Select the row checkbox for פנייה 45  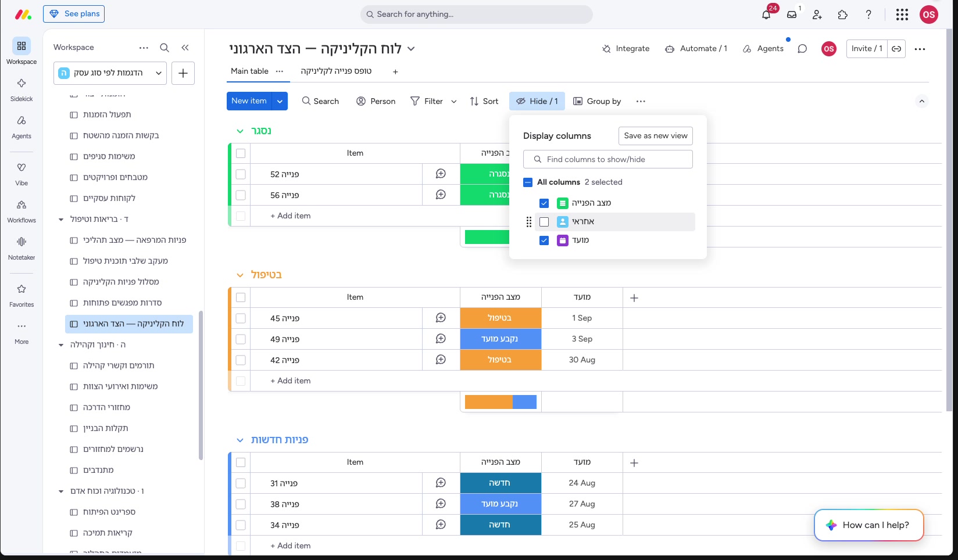click(241, 318)
